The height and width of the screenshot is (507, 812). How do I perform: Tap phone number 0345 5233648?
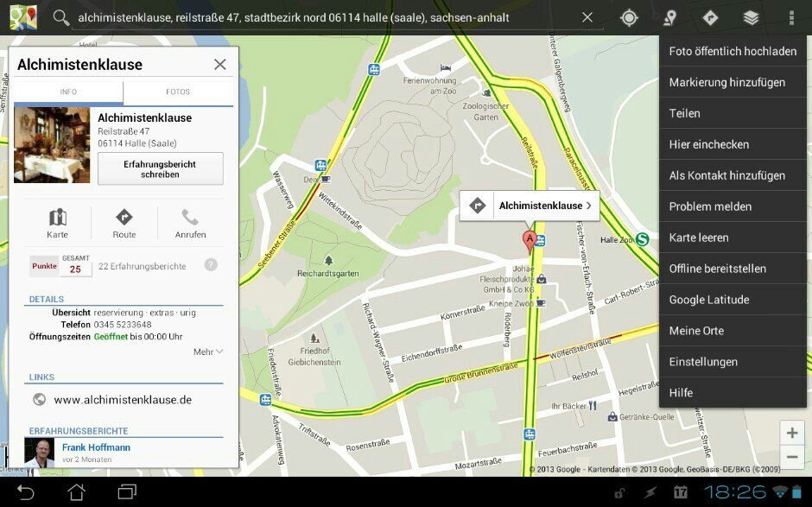[x=123, y=325]
